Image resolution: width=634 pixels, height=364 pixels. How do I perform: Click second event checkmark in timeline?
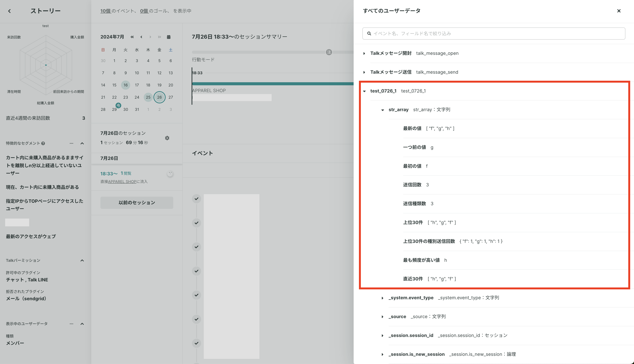(197, 223)
